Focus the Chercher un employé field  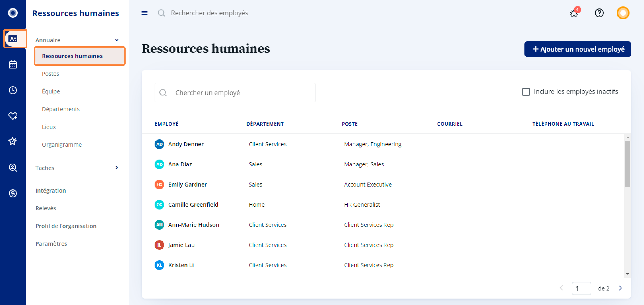pos(235,93)
